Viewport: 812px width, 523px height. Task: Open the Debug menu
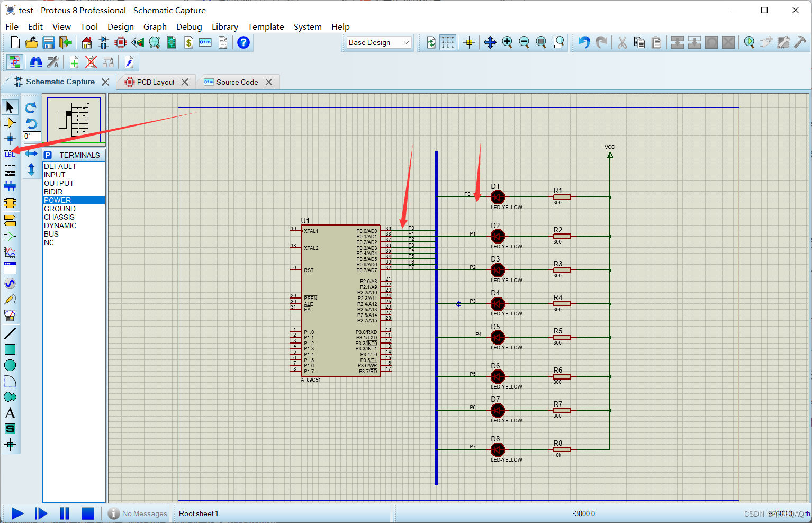click(x=189, y=26)
